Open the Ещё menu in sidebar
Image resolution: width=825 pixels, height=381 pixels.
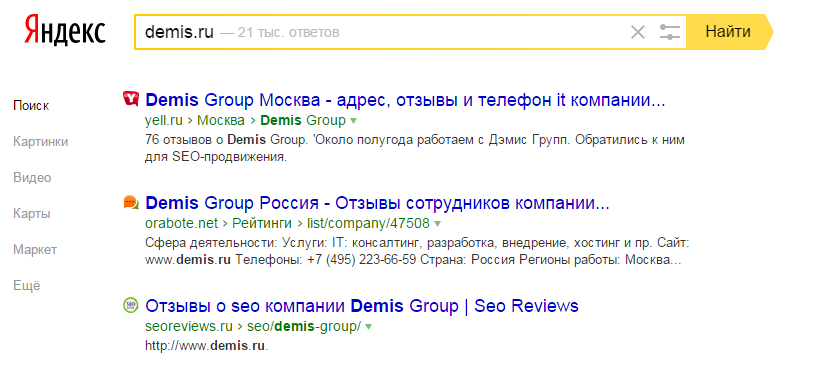point(27,286)
